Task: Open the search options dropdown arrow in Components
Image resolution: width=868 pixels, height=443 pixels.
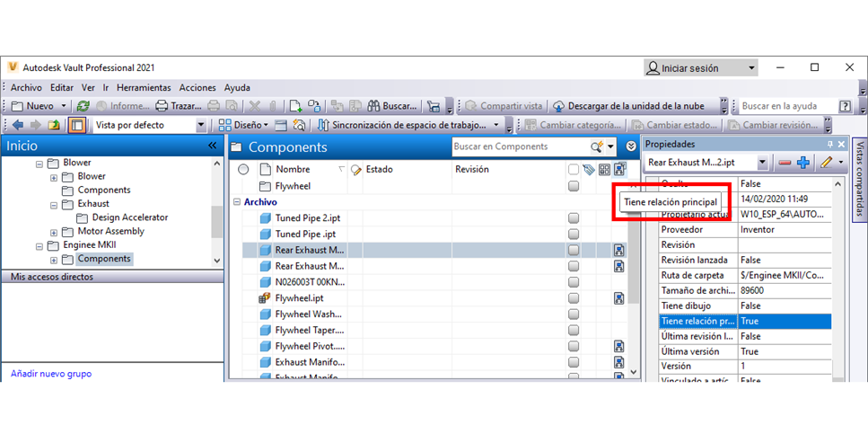Action: 610,147
